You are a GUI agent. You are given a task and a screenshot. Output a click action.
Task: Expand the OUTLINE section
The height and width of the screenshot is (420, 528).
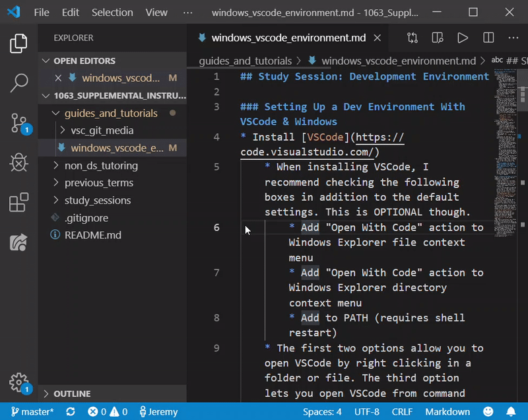(x=46, y=394)
